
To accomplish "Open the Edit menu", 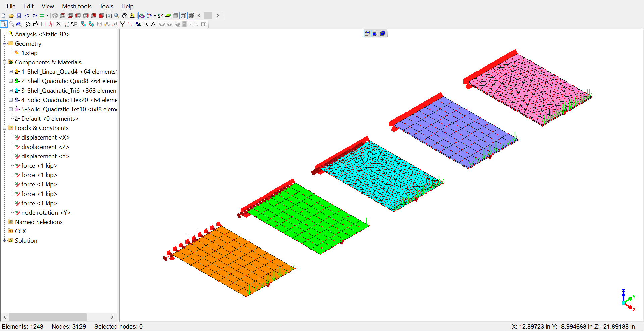I will 29,6.
